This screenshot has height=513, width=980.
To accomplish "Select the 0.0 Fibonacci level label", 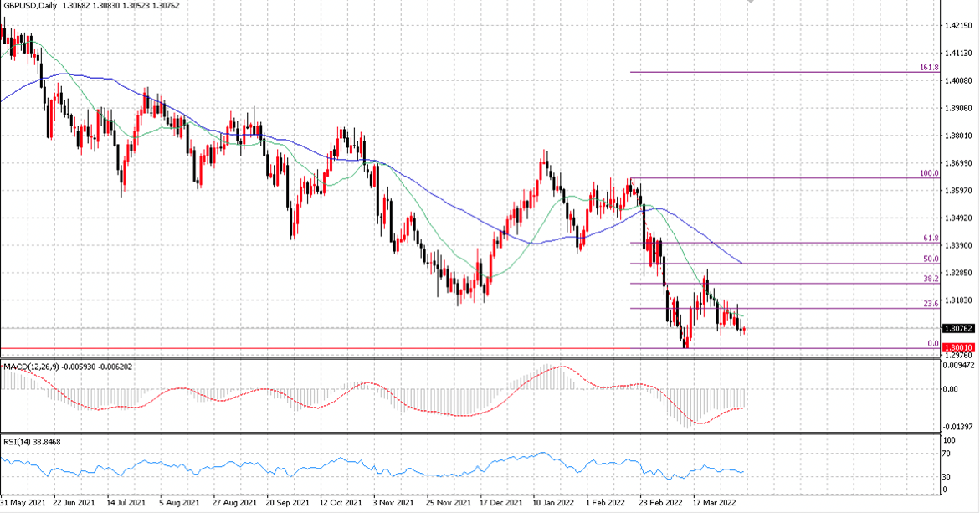I will (933, 344).
